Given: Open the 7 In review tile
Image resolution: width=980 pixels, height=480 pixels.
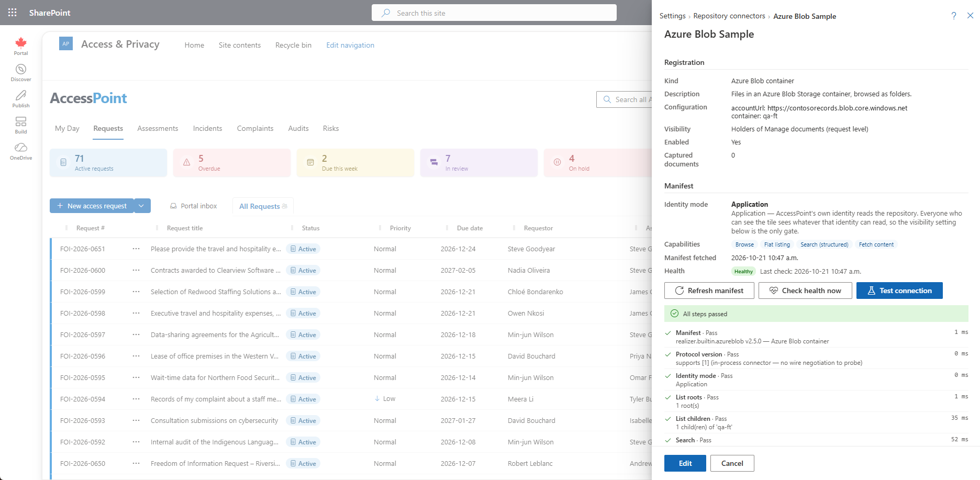Looking at the screenshot, I should pos(479,163).
